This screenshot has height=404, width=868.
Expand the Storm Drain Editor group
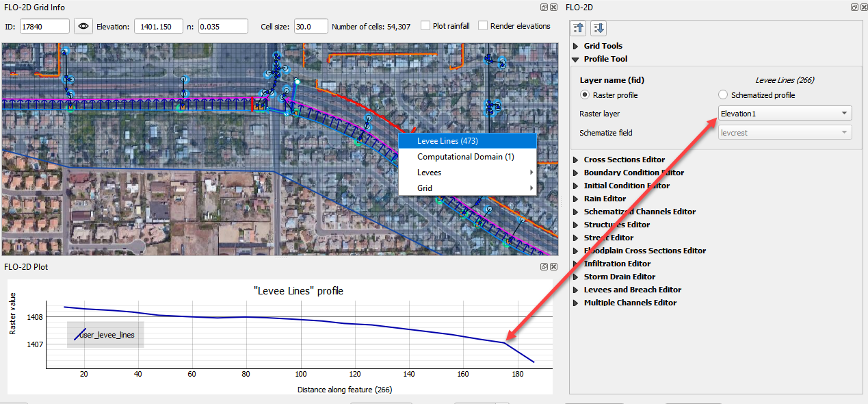coord(619,277)
